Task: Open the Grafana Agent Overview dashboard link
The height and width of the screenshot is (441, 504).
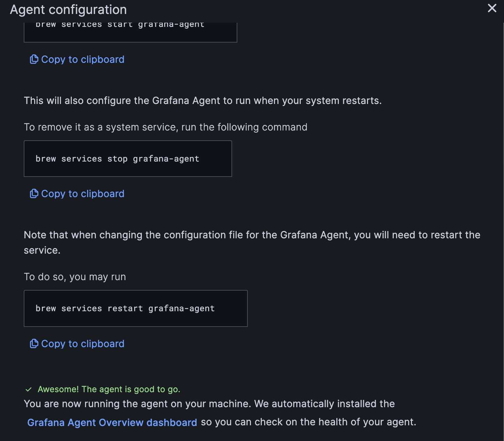Action: pos(112,422)
